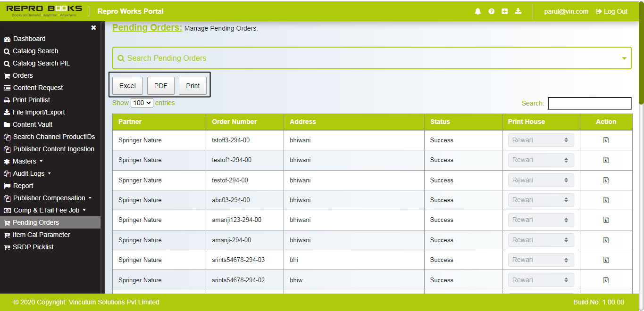Expand the Search Pending Orders panel
The image size is (644, 311).
624,58
